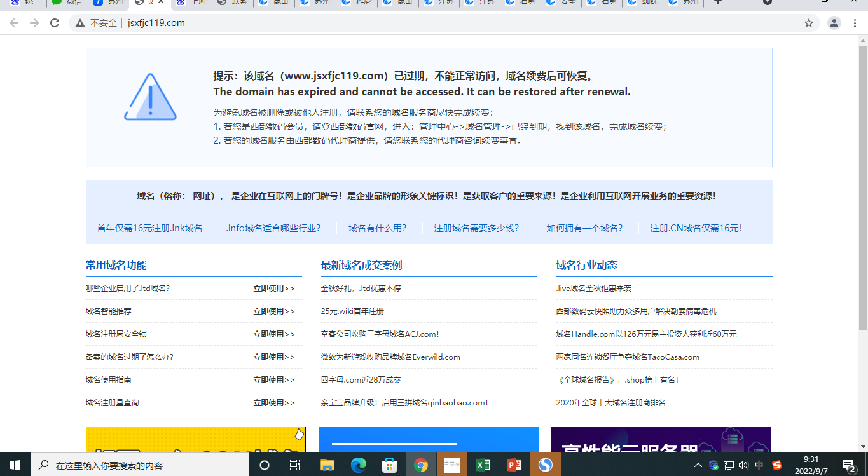Click the 注册.CN域名仅需16元! link

coord(696,228)
